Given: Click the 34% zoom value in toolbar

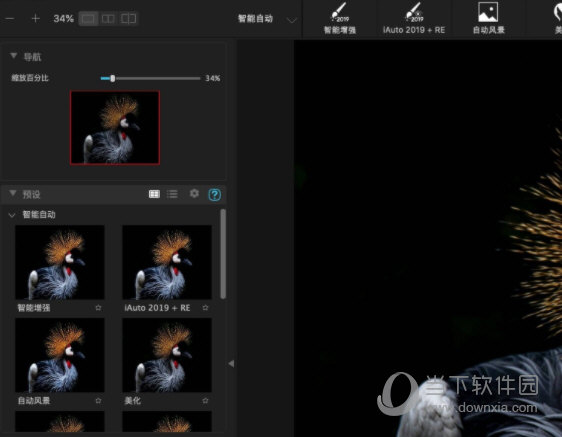Looking at the screenshot, I should (63, 19).
